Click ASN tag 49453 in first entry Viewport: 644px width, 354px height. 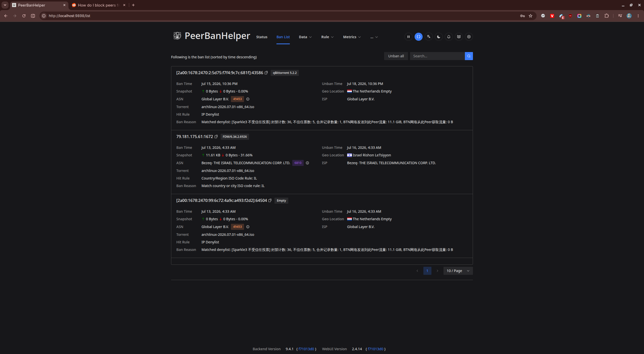237,99
